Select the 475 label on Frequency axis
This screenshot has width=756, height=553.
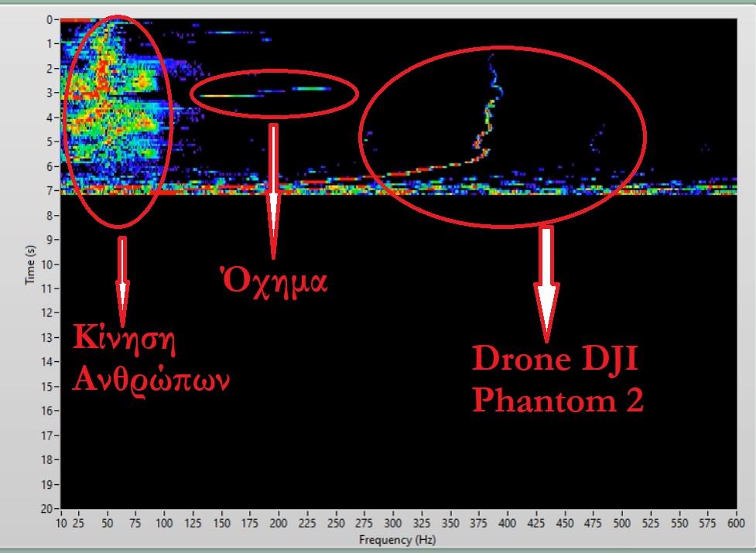(594, 524)
